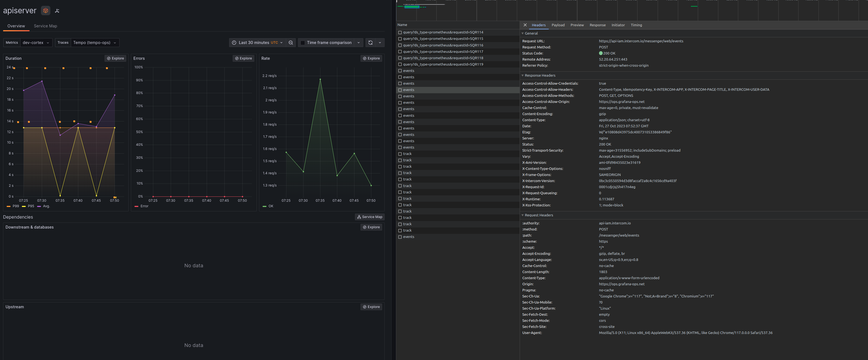The width and height of the screenshot is (868, 360).
Task: Close the request Headers panel with the X
Action: tap(525, 25)
